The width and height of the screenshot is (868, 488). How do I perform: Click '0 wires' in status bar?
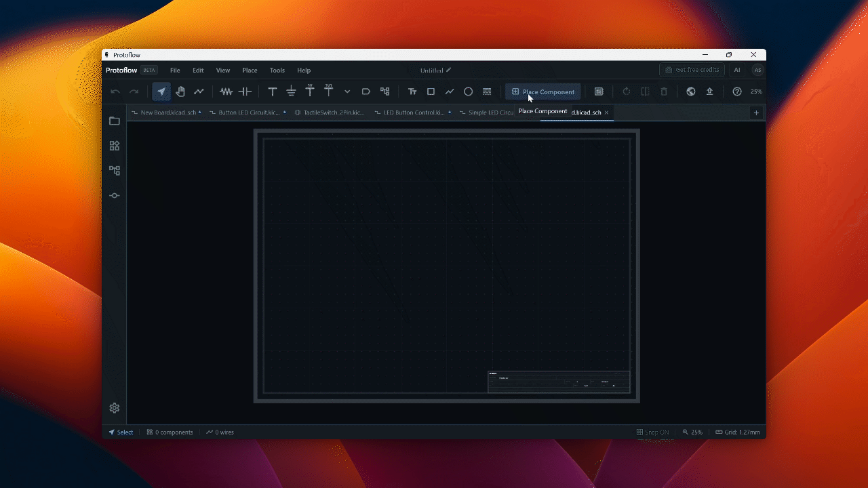coord(220,432)
